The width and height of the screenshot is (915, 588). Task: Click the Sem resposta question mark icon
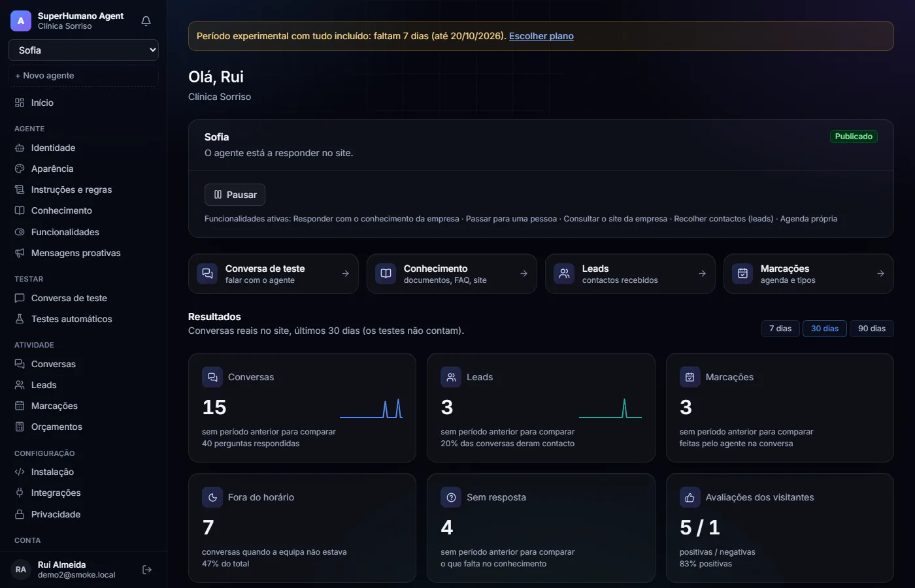click(451, 497)
